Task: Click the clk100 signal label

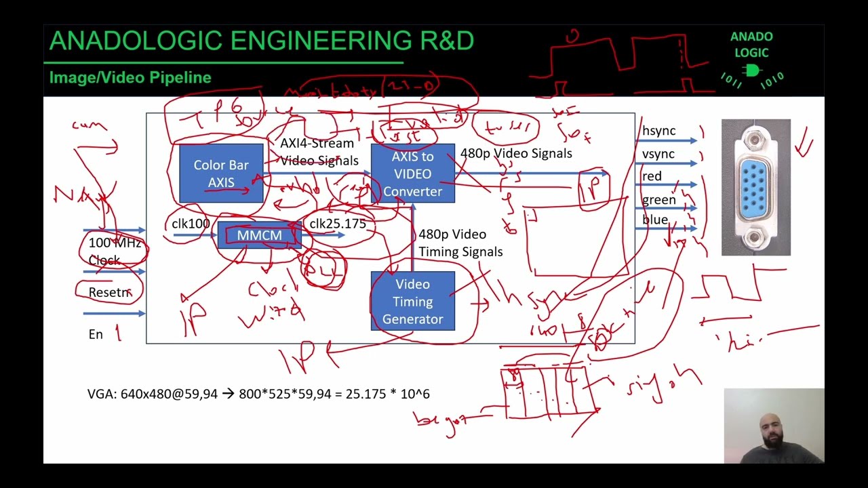Action: coord(191,223)
